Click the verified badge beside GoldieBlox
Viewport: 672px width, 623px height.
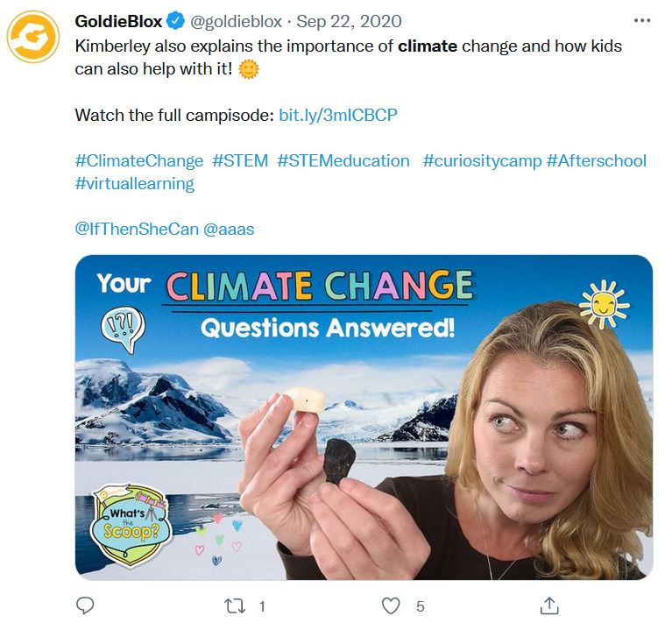tap(176, 21)
